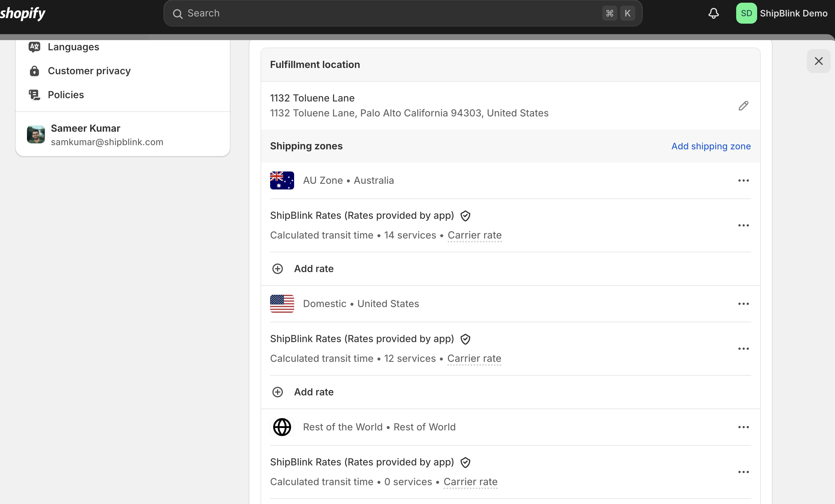Click Domestic ShipBlink Rates shield icon
Viewport: 835px width, 504px height.
[465, 339]
